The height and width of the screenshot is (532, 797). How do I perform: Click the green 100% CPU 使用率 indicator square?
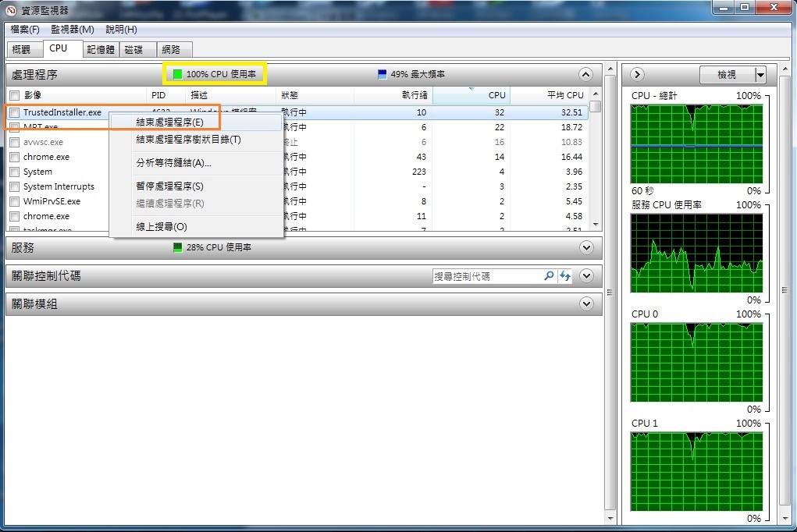click(x=177, y=74)
